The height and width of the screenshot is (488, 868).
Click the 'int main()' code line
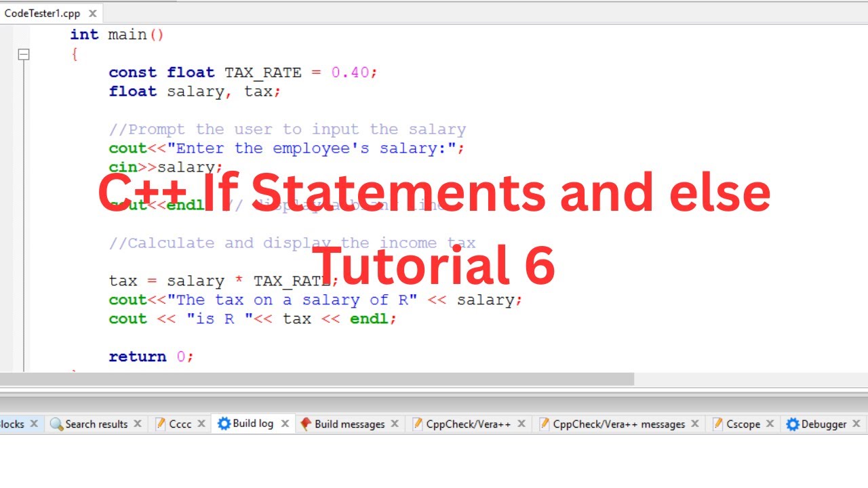[x=117, y=35]
